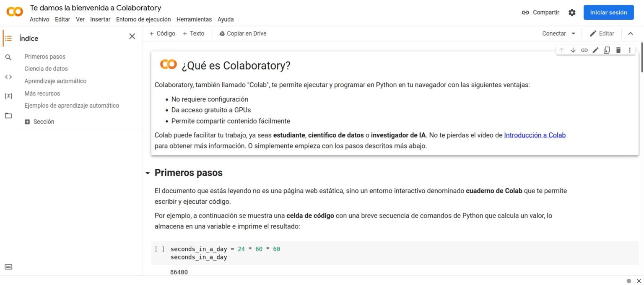Open the code snippets panel
Image resolution: width=644 pixels, height=285 pixels.
coord(8,77)
